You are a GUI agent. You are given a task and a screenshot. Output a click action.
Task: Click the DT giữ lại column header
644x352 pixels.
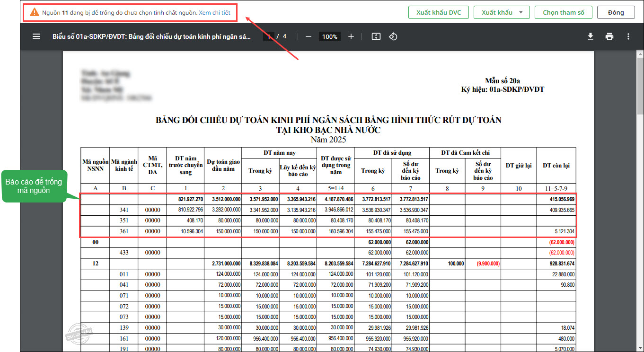click(x=519, y=165)
